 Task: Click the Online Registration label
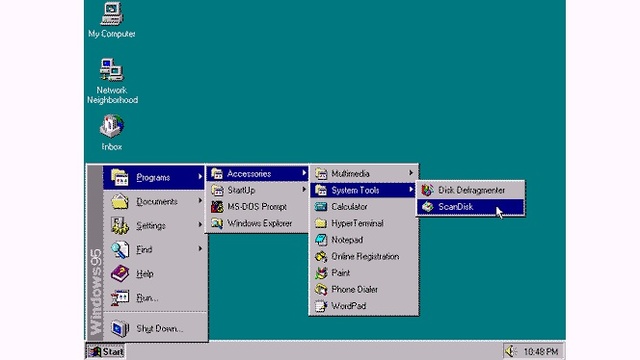365,256
